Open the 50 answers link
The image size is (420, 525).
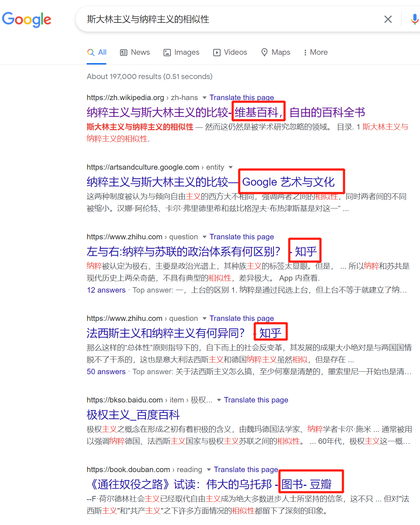click(x=106, y=372)
